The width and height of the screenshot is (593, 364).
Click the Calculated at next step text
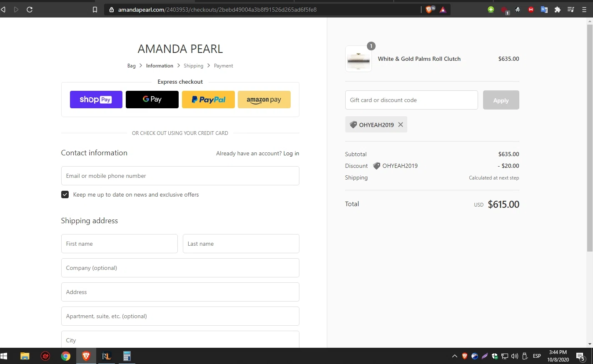pyautogui.click(x=494, y=178)
